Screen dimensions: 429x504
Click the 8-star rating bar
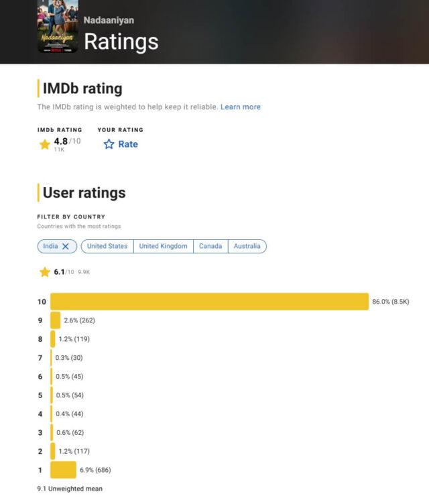point(53,339)
